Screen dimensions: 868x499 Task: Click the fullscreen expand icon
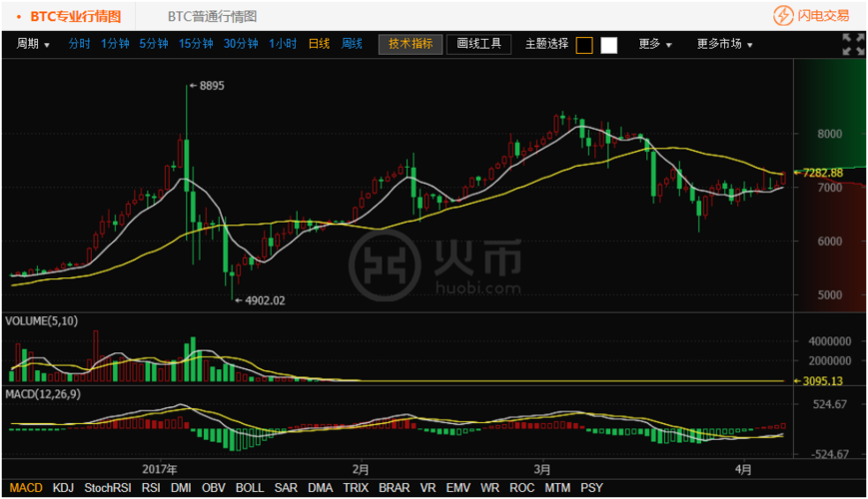coord(852,44)
